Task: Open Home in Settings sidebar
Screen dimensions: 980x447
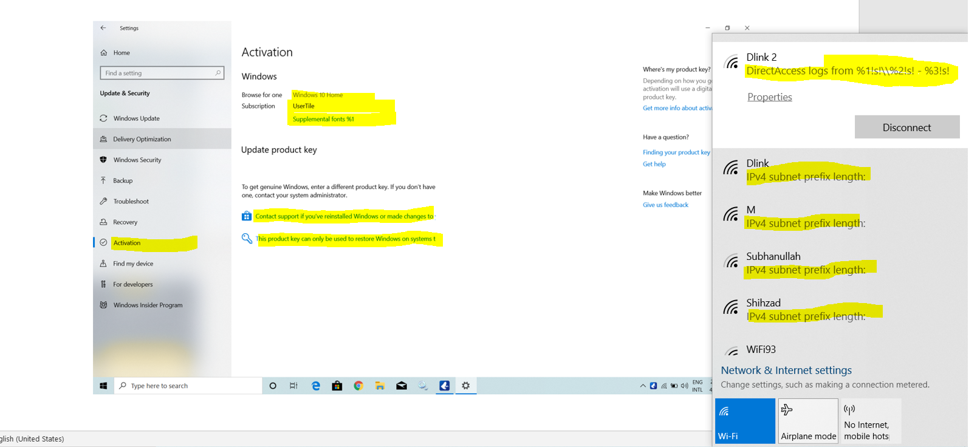Action: pyautogui.click(x=122, y=53)
